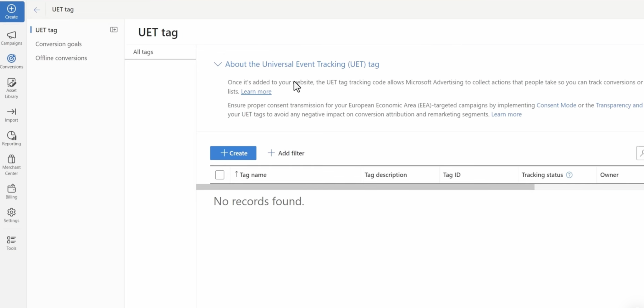Click Add filter
Viewport: 644px width, 308px height.
286,153
